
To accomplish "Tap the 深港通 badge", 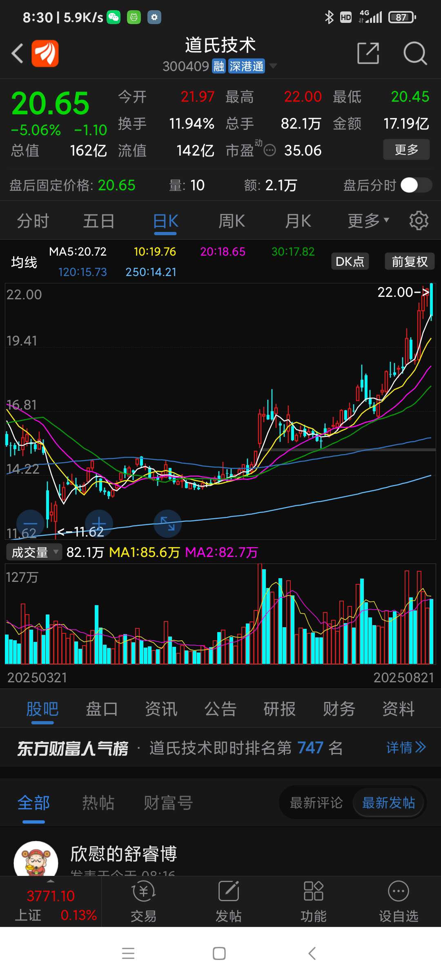I will [246, 66].
